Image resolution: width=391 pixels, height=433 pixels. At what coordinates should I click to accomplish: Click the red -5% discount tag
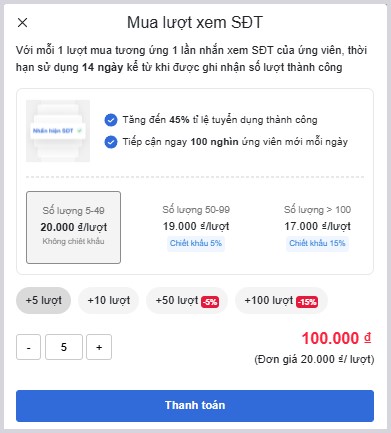(x=210, y=302)
